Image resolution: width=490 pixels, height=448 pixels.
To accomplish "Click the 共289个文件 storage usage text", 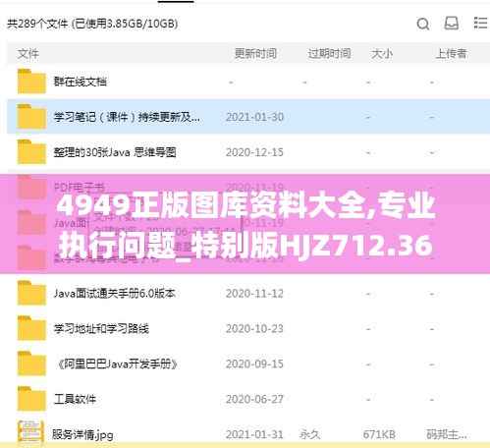I will 92,24.
